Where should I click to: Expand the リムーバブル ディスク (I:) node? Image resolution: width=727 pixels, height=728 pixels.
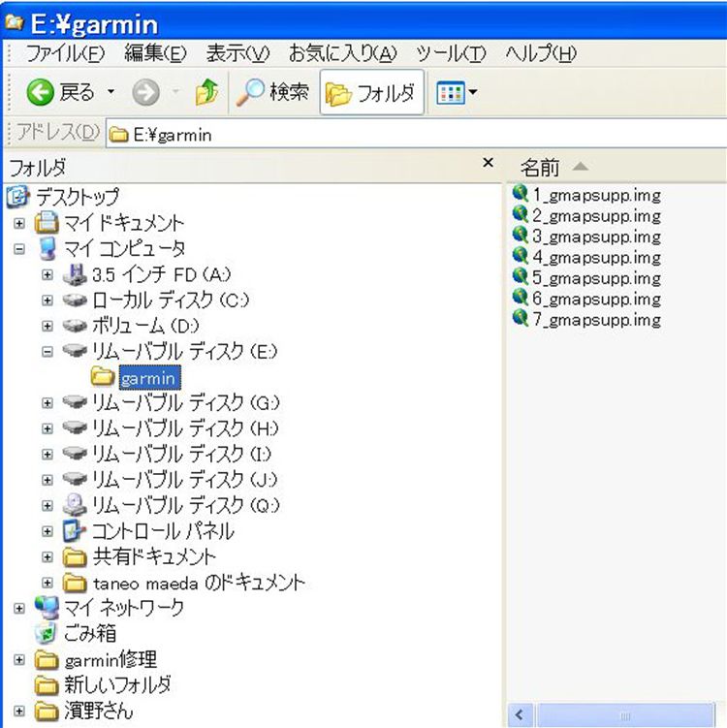[x=47, y=454]
